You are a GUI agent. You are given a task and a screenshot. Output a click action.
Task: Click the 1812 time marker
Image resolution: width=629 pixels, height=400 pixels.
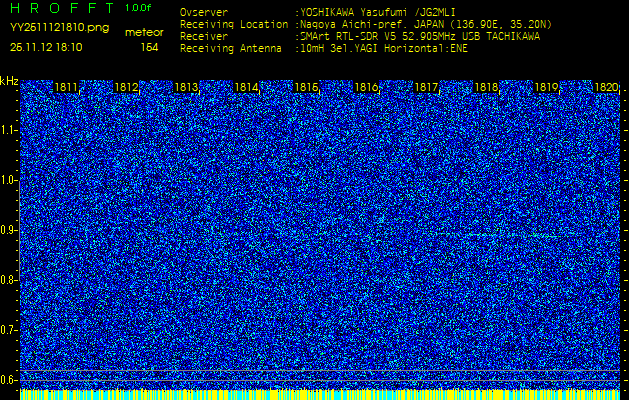(126, 87)
